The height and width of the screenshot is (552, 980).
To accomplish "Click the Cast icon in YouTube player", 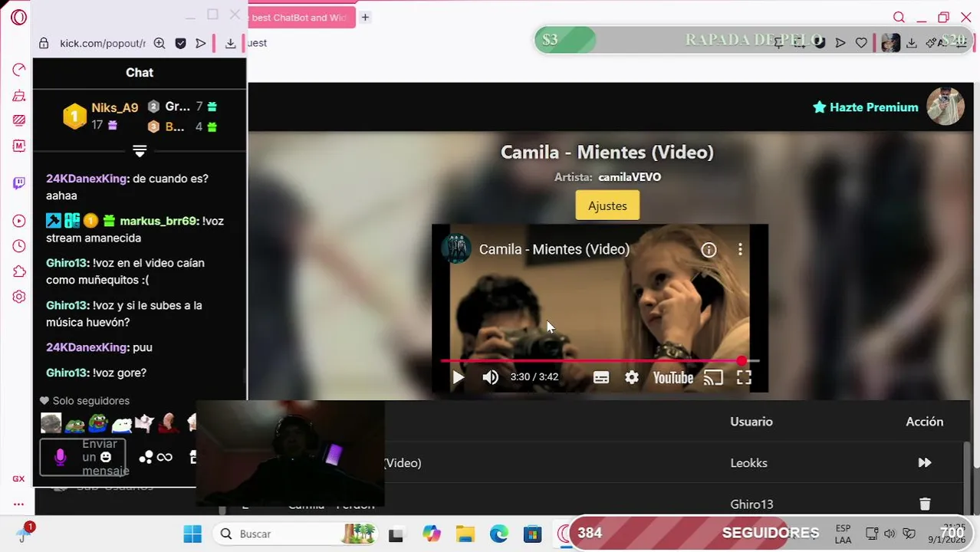I will [x=713, y=377].
